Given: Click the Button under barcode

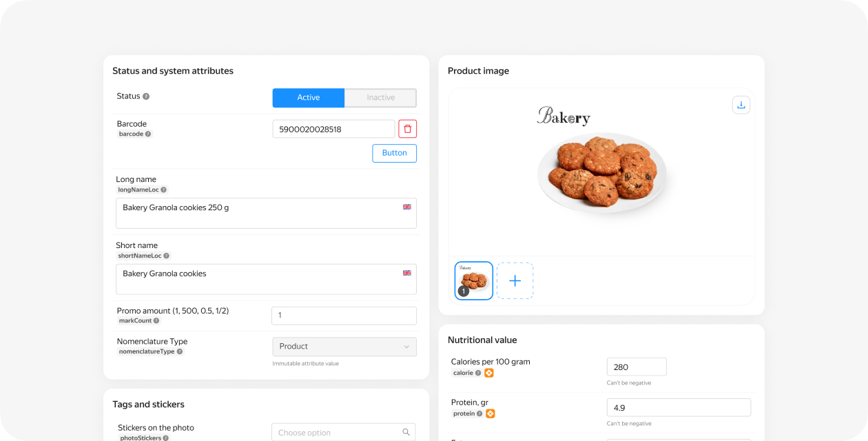Looking at the screenshot, I should point(394,153).
